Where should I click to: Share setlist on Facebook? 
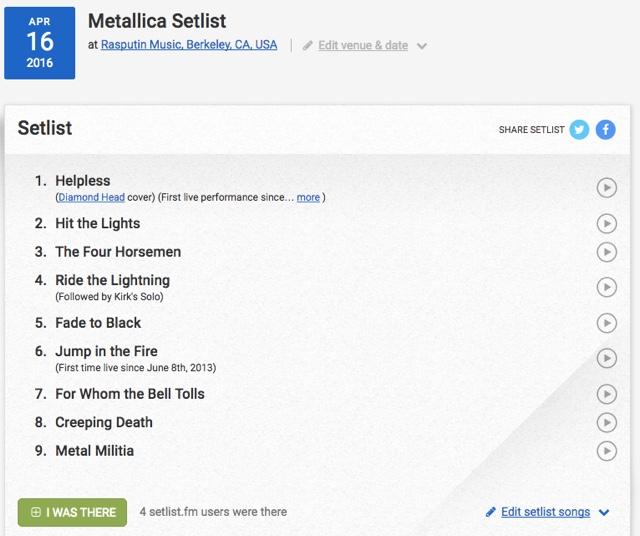(605, 130)
